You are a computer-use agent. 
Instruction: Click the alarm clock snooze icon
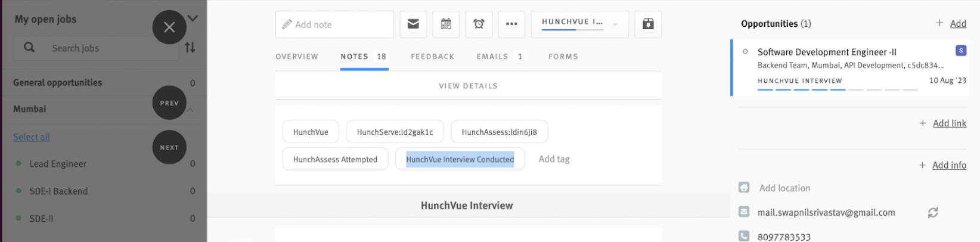point(479,24)
